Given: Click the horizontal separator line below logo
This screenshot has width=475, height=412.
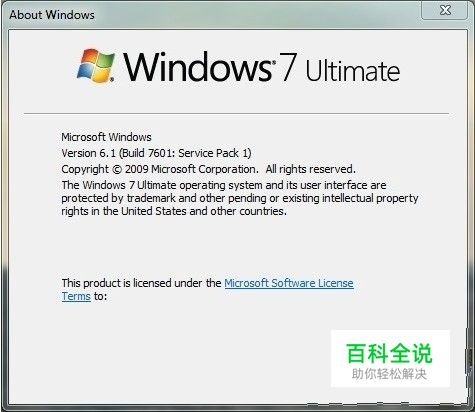Looking at the screenshot, I should (x=236, y=113).
